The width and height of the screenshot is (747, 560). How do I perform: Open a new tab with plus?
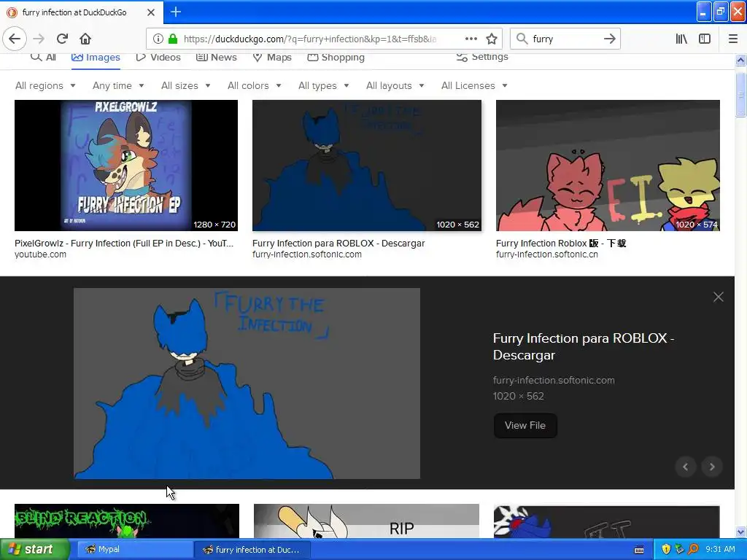tap(175, 12)
